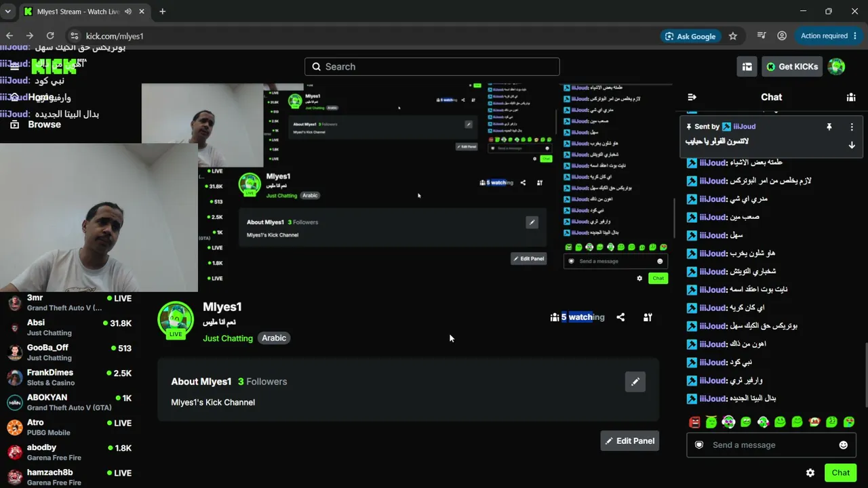868x488 pixels.
Task: Focus the Search input field
Action: 432,66
